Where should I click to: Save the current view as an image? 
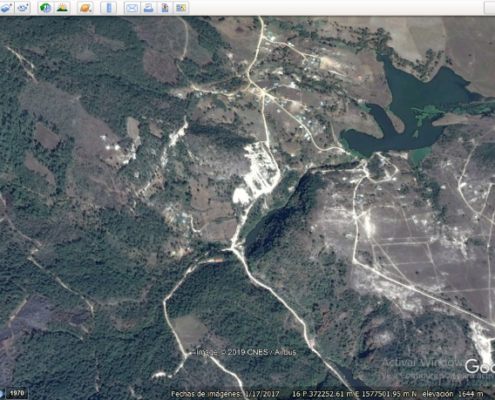point(165,7)
